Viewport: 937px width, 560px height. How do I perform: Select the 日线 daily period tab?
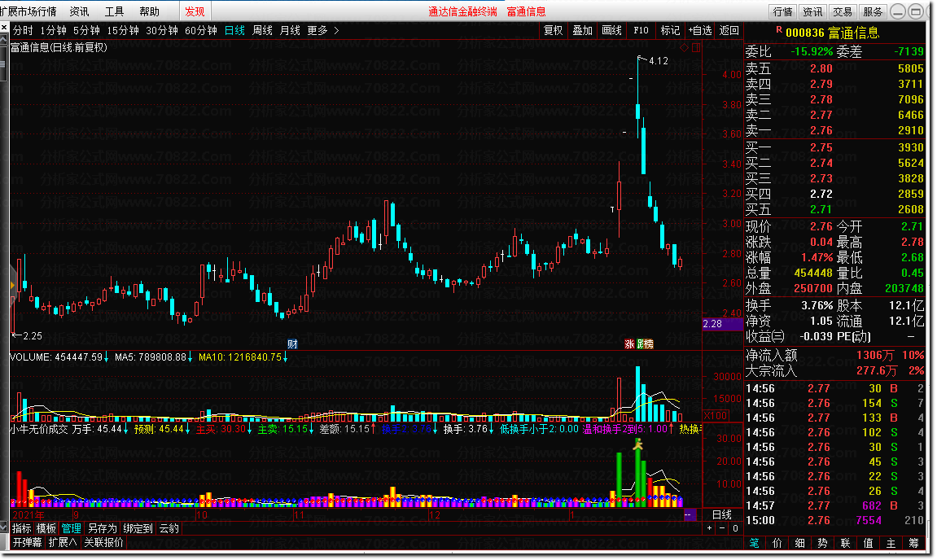tap(234, 30)
